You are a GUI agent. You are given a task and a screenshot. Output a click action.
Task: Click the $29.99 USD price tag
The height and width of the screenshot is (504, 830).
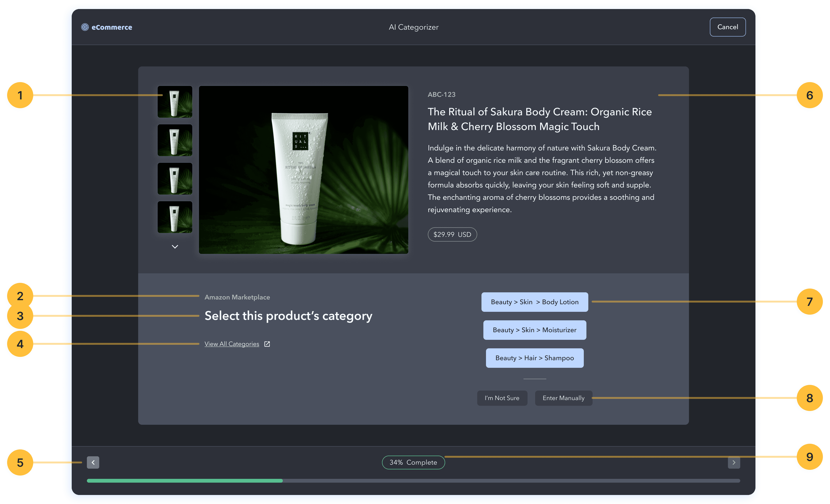(x=452, y=234)
